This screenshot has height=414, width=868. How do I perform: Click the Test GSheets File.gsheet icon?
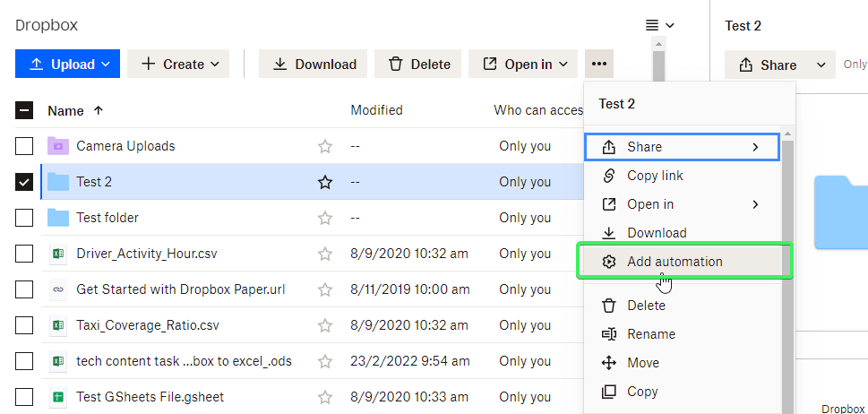[x=58, y=397]
